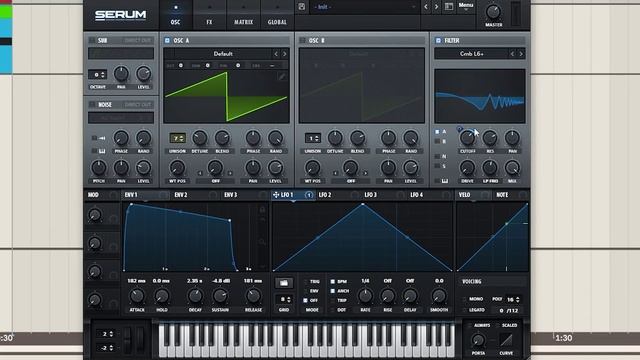Enable the Legato checkbox
The height and width of the screenshot is (360, 640).
click(465, 310)
